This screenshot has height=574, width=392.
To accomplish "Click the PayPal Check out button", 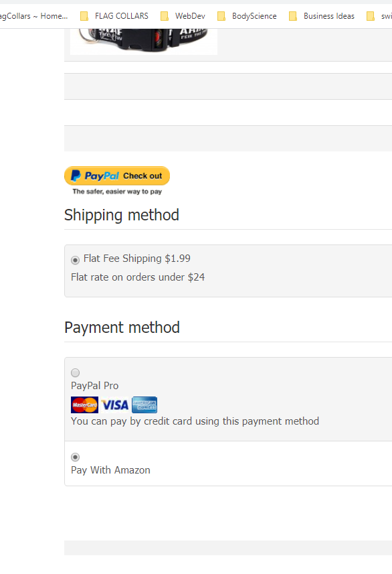I will click(x=117, y=175).
